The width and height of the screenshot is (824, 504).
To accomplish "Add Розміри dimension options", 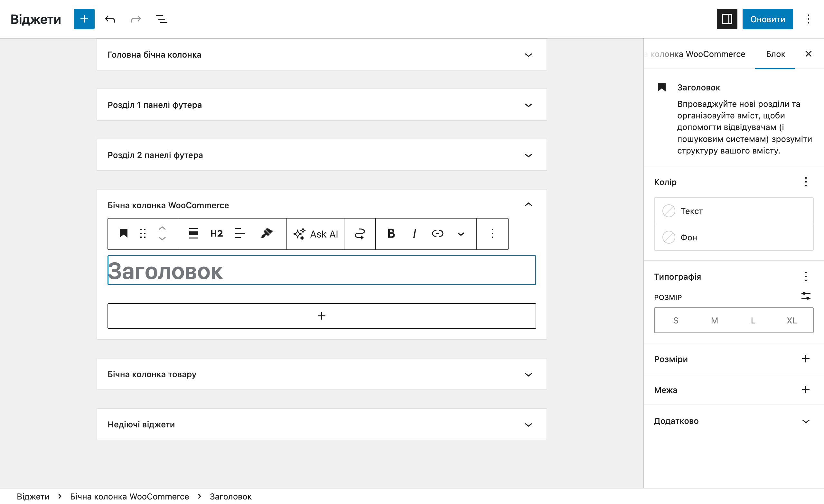I will click(806, 359).
